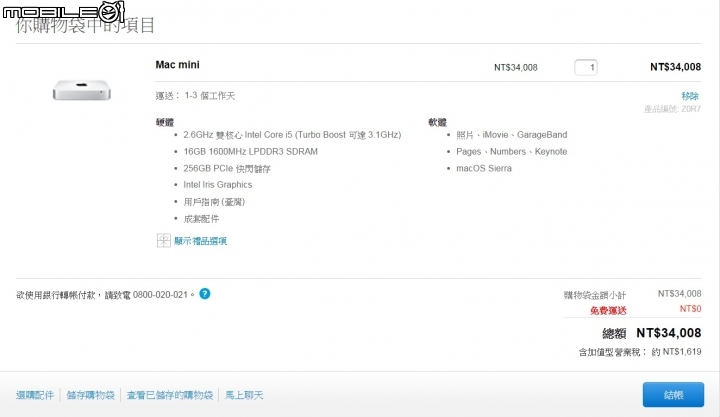Viewport: 720px width, 417px height.
Task: Click the 移除 remove link
Action: pyautogui.click(x=690, y=96)
